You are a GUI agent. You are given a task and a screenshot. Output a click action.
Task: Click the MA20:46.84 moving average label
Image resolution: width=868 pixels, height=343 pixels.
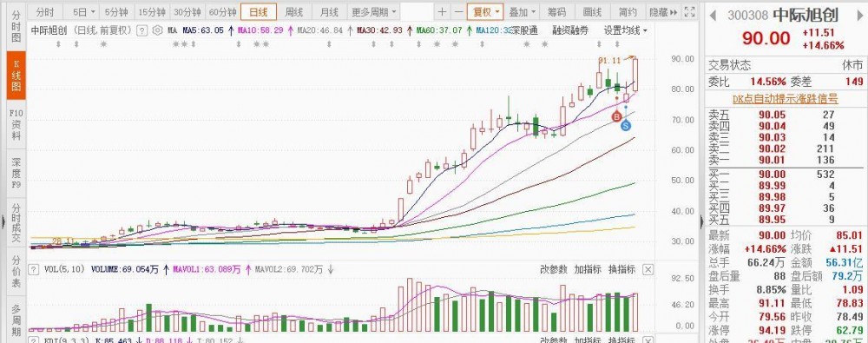coord(320,30)
